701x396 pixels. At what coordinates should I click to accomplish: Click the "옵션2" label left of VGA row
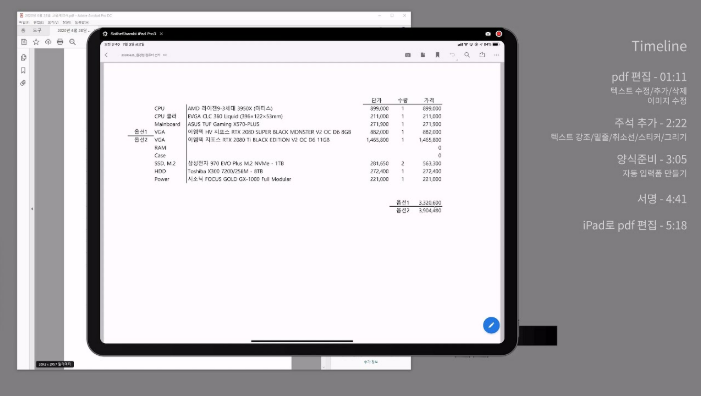[x=140, y=139]
